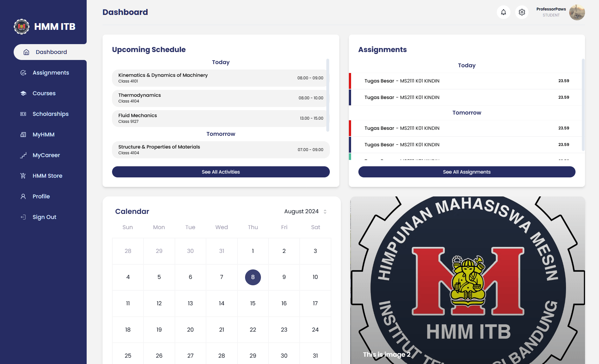
Task: Select highlighted date 8 in calendar
Action: coord(253,277)
